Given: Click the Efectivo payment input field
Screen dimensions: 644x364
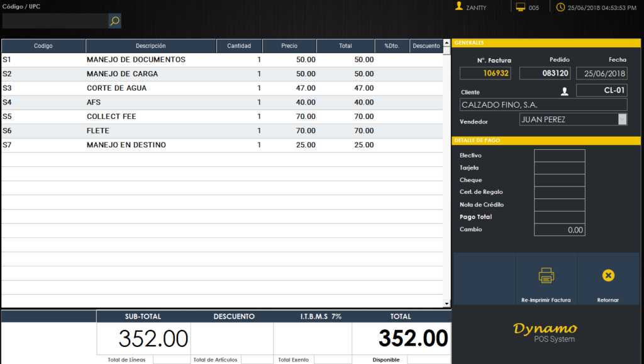Looking at the screenshot, I should click(x=559, y=156).
